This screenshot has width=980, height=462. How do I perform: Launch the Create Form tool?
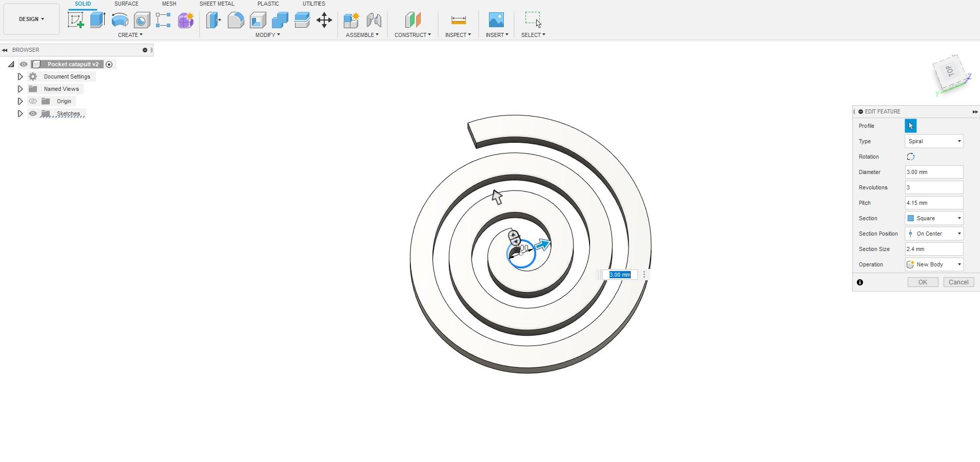click(x=186, y=20)
